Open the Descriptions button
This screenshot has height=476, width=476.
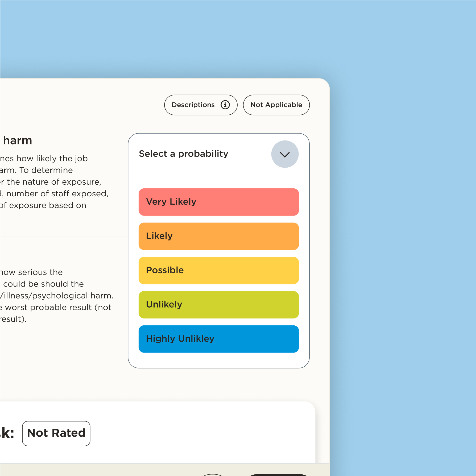pyautogui.click(x=193, y=105)
